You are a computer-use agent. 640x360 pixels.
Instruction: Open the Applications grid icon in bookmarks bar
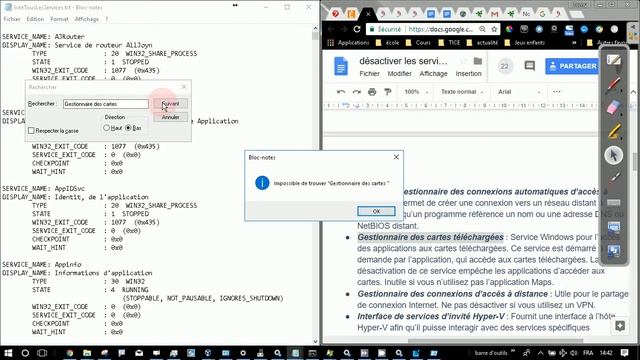[331, 42]
